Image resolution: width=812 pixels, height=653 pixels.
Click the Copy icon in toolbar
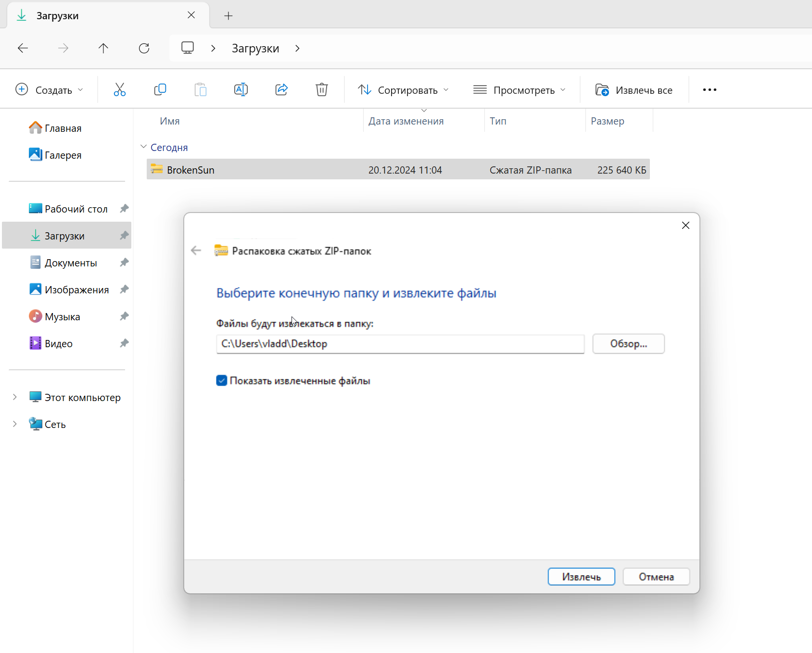[x=160, y=90]
